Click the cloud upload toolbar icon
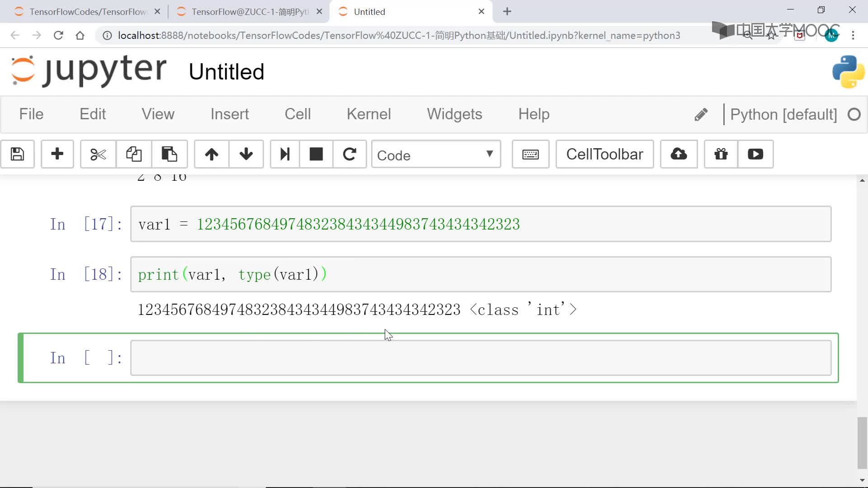868x488 pixels. point(679,154)
